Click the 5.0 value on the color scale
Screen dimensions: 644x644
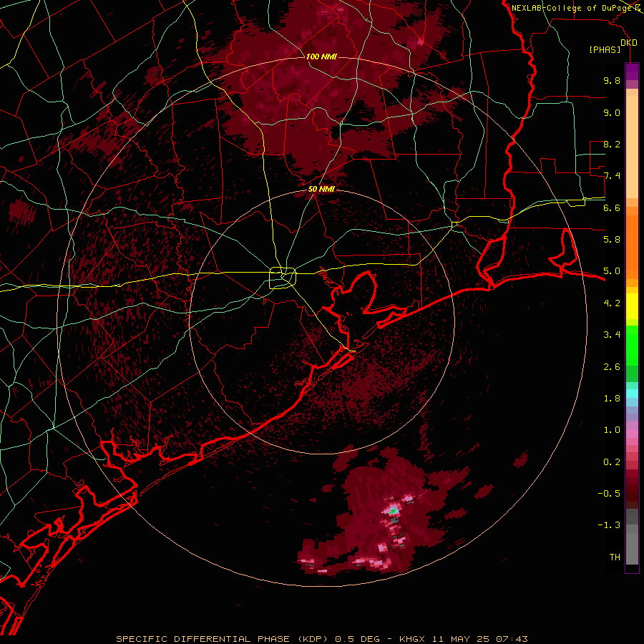[x=612, y=271]
